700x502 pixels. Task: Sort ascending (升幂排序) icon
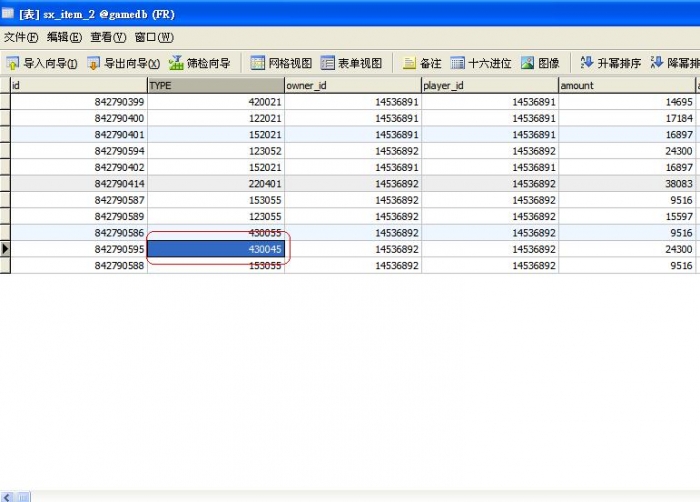tap(587, 63)
